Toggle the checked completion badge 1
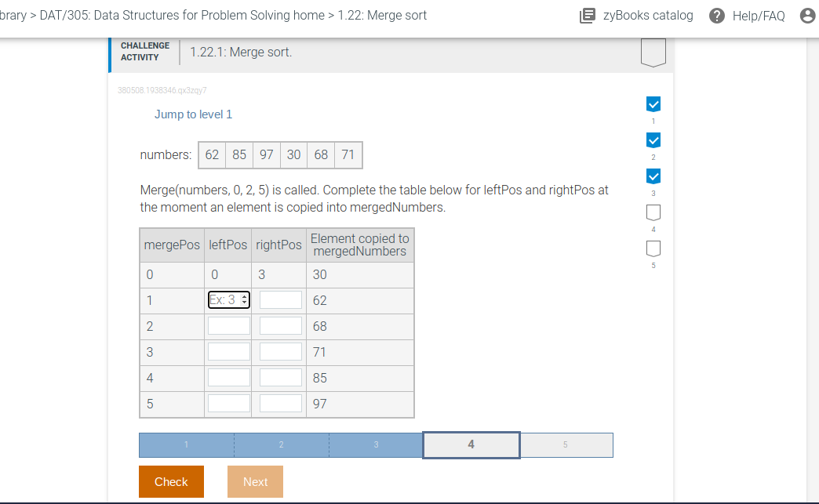This screenshot has height=504, width=819. coord(653,103)
